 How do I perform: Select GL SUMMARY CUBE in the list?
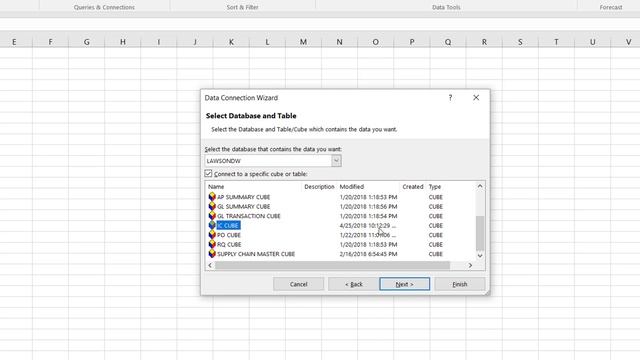(244, 207)
